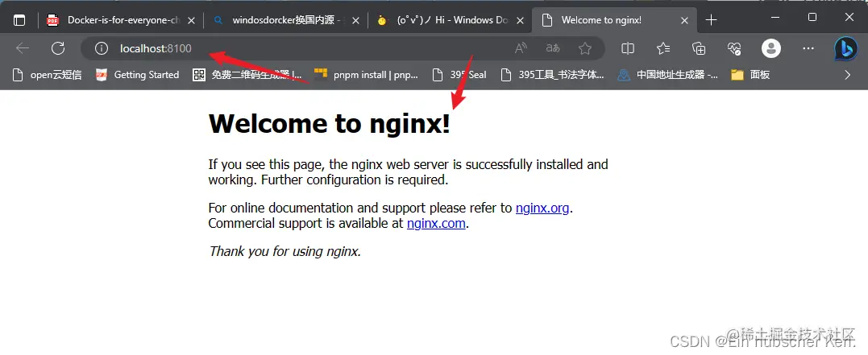Viewport: 868px width, 355px height.
Task: Minimize the browser window
Action: pyautogui.click(x=775, y=18)
